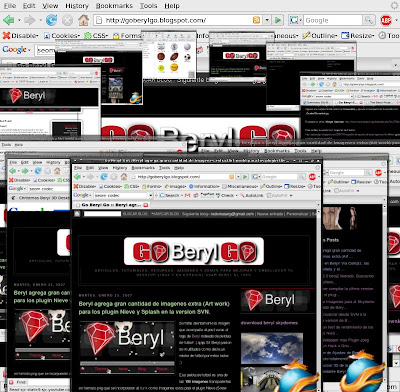The width and height of the screenshot is (400, 392).
Task: Click Stop button in front center Firefox window
Action: coord(114,176)
